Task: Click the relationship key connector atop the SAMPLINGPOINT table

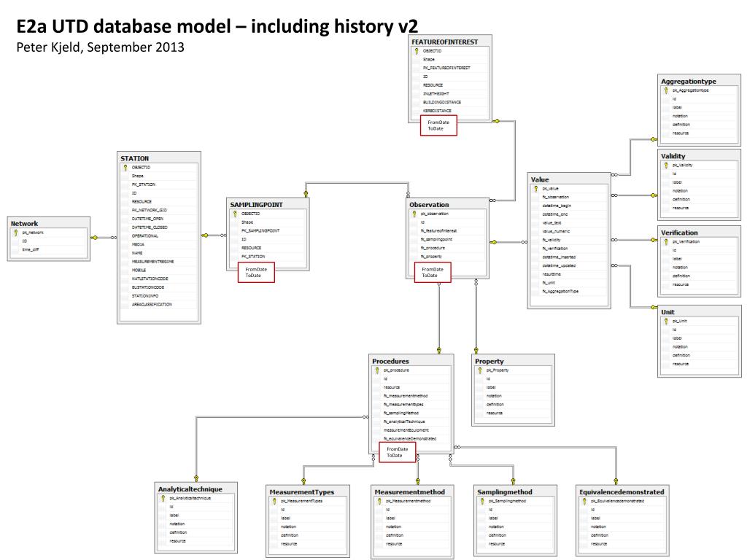Action: click(x=306, y=194)
